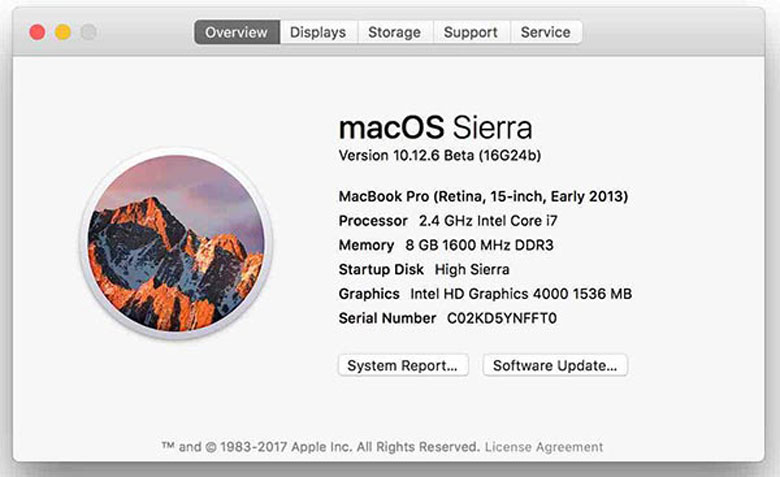Show the Service tab
This screenshot has height=477, width=780.
pos(546,32)
